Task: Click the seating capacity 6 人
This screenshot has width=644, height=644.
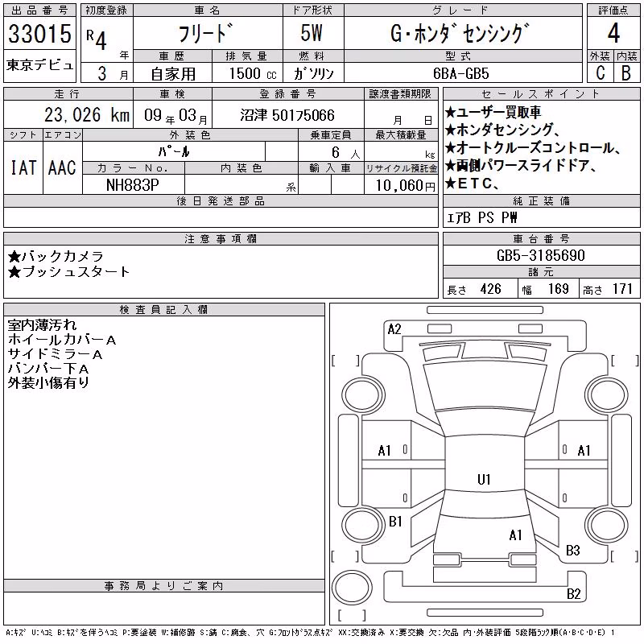Action: point(346,153)
